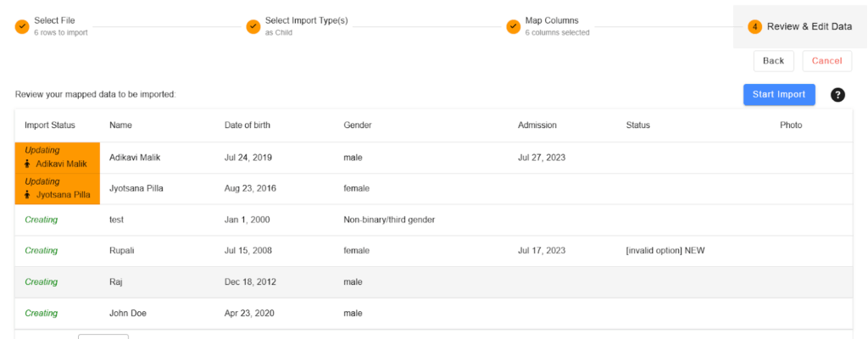
Task: Click the Non-binary/third gender cell
Action: point(389,220)
